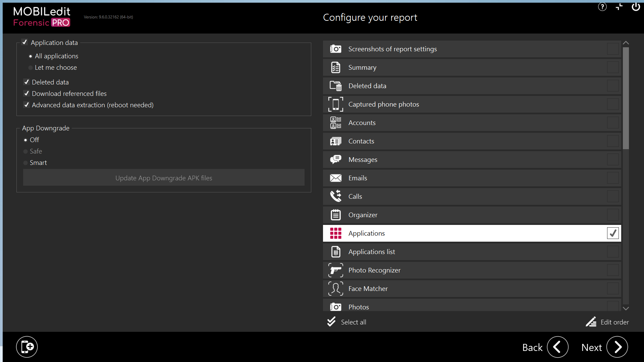Click the Face Matcher icon

335,289
